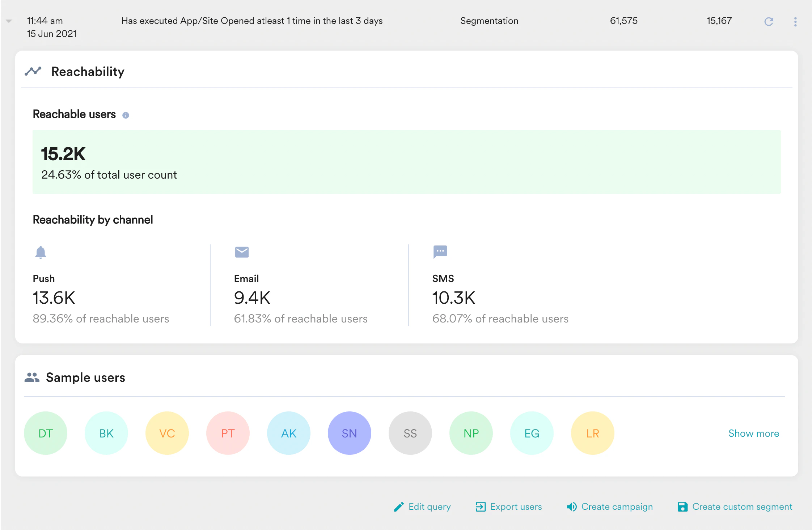Open the three-dot options menu
Image resolution: width=812 pixels, height=530 pixels.
(795, 22)
